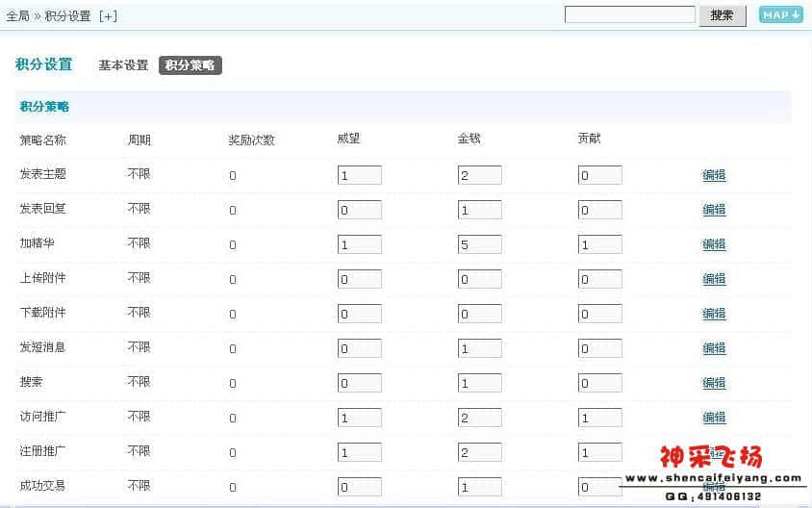Focus 威望 field for 搜索 row

pyautogui.click(x=360, y=383)
